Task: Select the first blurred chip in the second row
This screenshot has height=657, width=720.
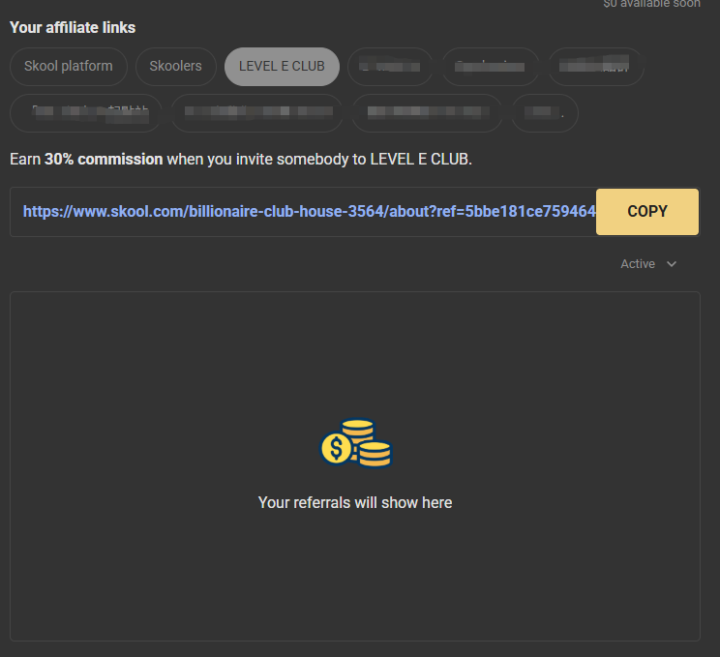Action: click(86, 113)
